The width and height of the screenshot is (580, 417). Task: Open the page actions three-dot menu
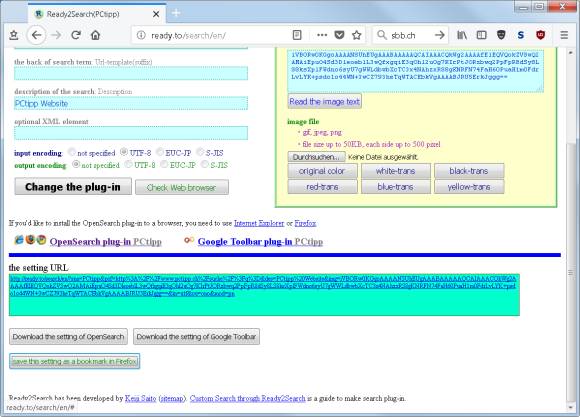tap(322, 35)
